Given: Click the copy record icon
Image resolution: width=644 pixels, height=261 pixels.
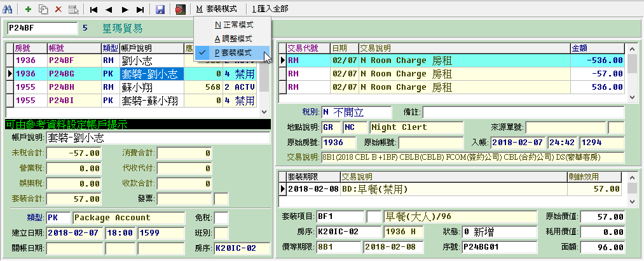Looking at the screenshot, I should coord(43,10).
